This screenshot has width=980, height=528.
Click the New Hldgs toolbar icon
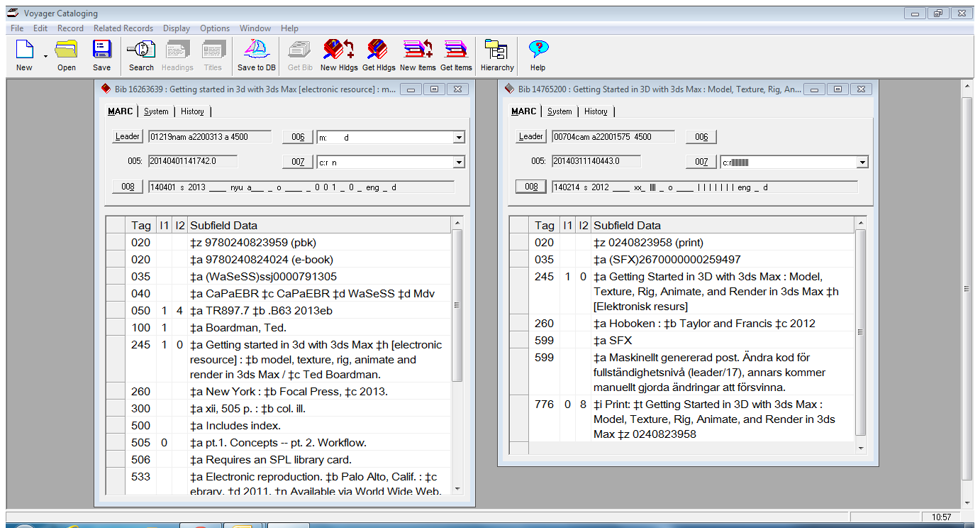(x=339, y=55)
